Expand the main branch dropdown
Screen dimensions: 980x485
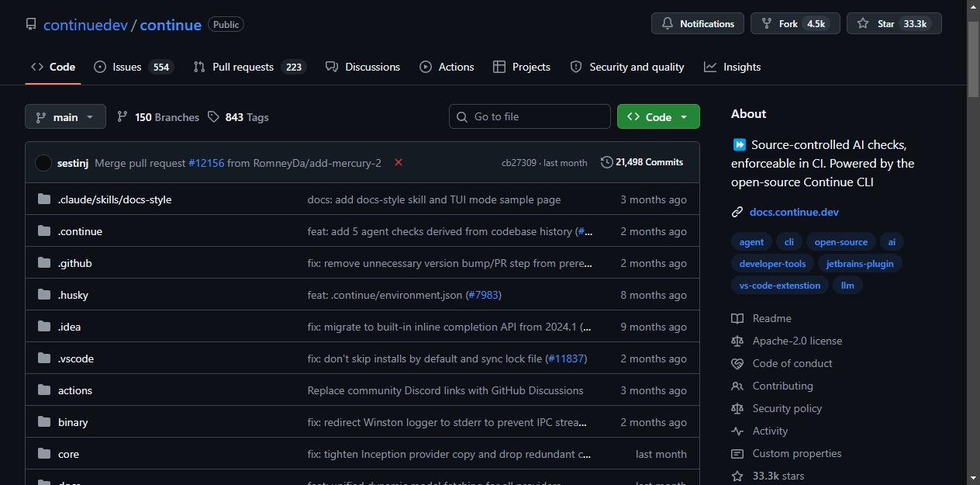[65, 116]
